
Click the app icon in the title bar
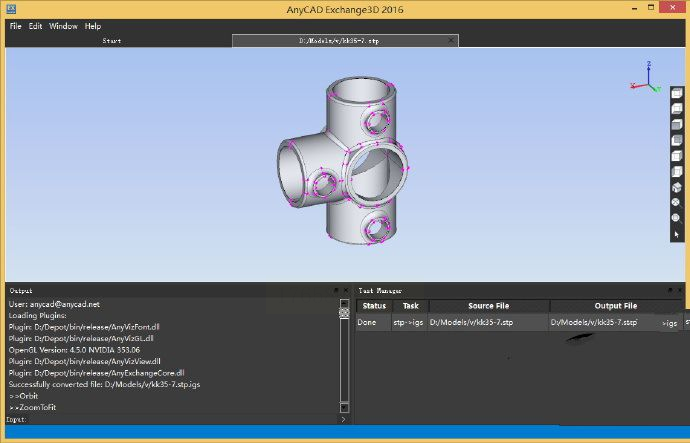click(x=9, y=8)
